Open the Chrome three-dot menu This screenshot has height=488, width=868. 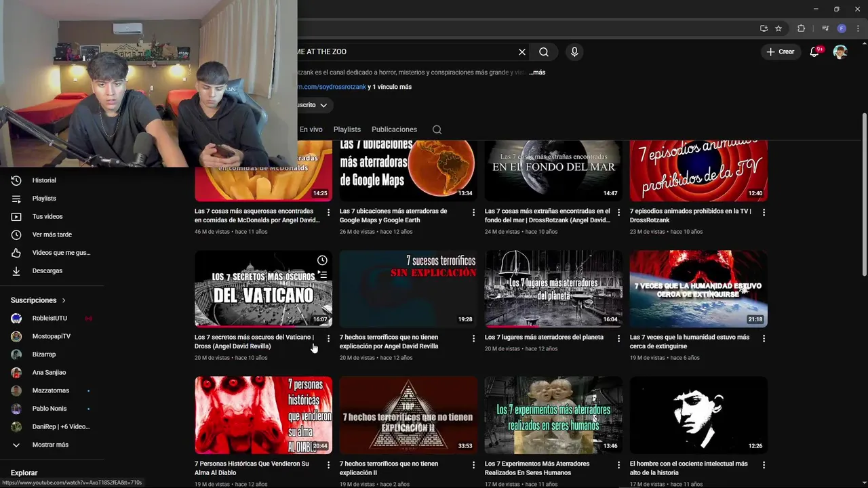[857, 28]
